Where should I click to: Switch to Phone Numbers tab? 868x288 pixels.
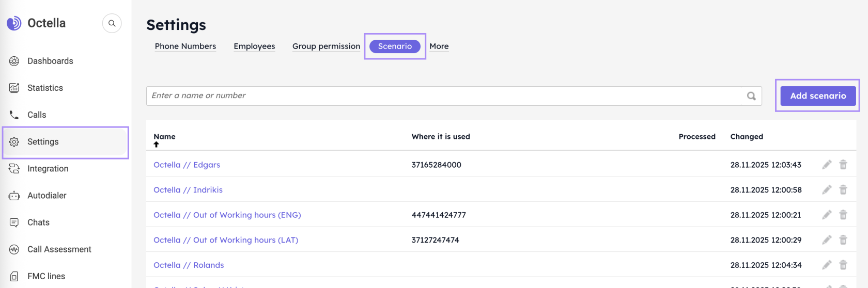tap(185, 46)
